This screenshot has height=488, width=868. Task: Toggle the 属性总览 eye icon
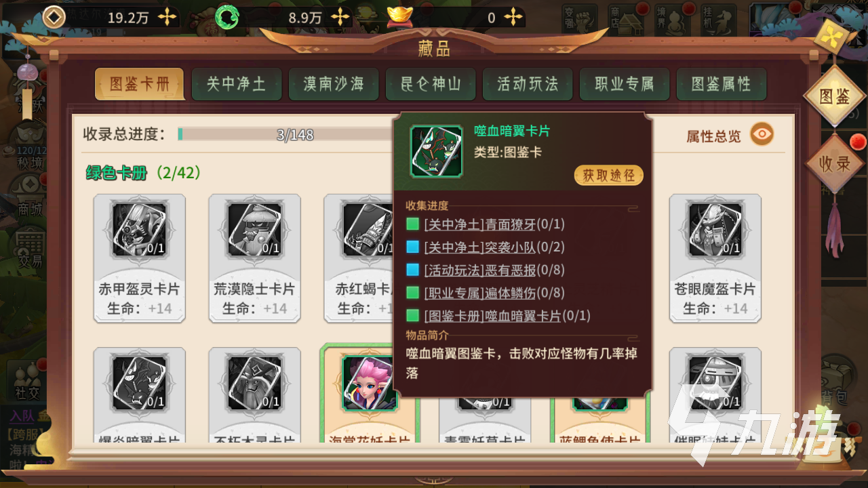762,135
